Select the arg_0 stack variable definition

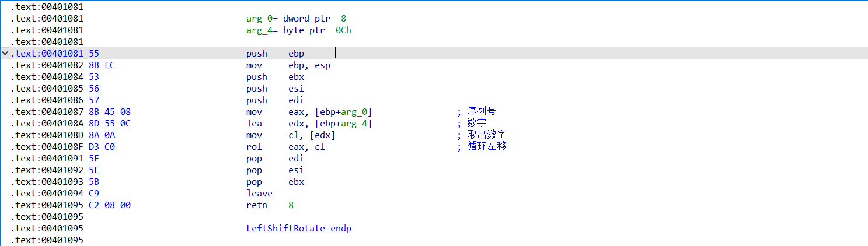255,19
